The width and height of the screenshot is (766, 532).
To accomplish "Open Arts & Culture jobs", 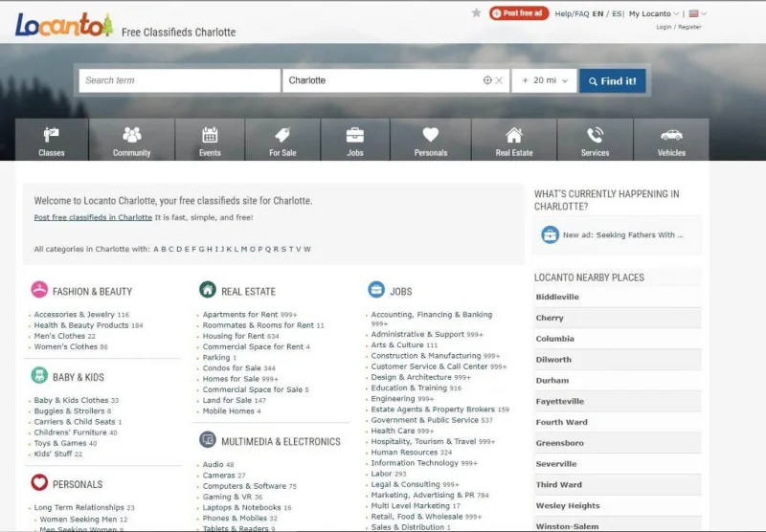I will tap(397, 345).
